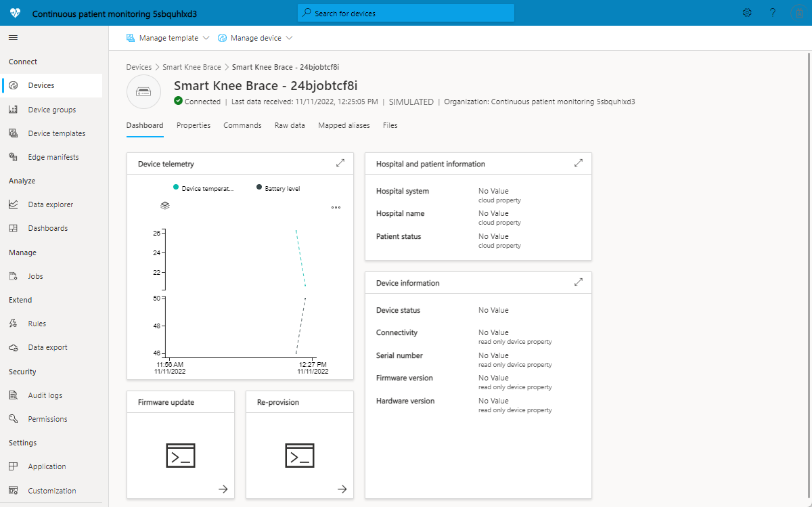This screenshot has height=507, width=812.
Task: Switch to the Raw data tab
Action: pos(290,125)
